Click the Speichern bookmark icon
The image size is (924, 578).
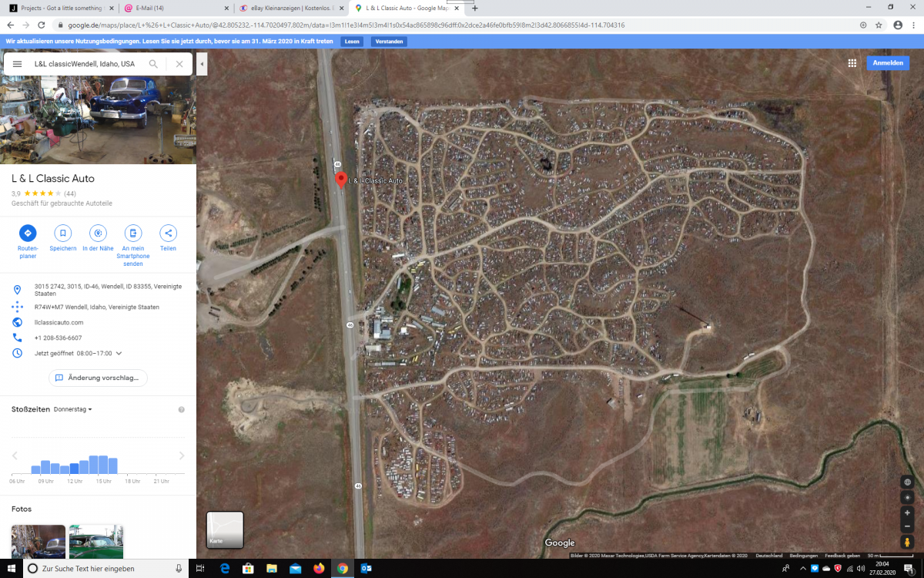click(63, 233)
